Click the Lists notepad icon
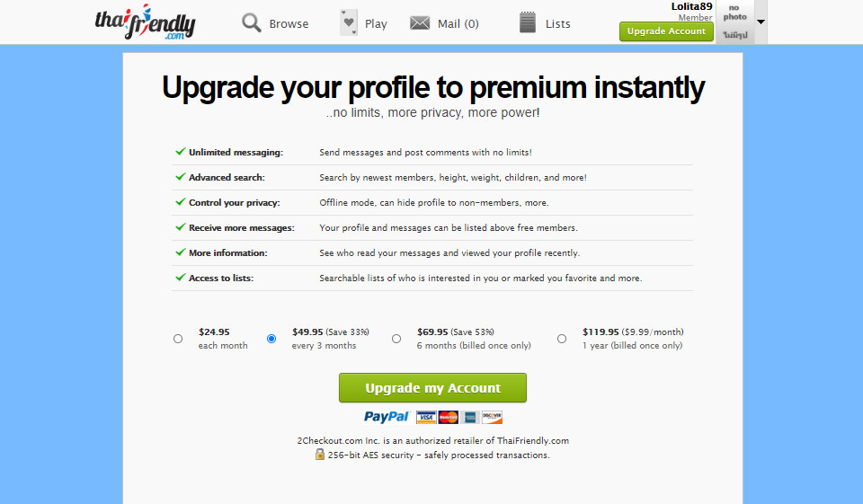Viewport: 863px width, 504px height. coord(528,23)
